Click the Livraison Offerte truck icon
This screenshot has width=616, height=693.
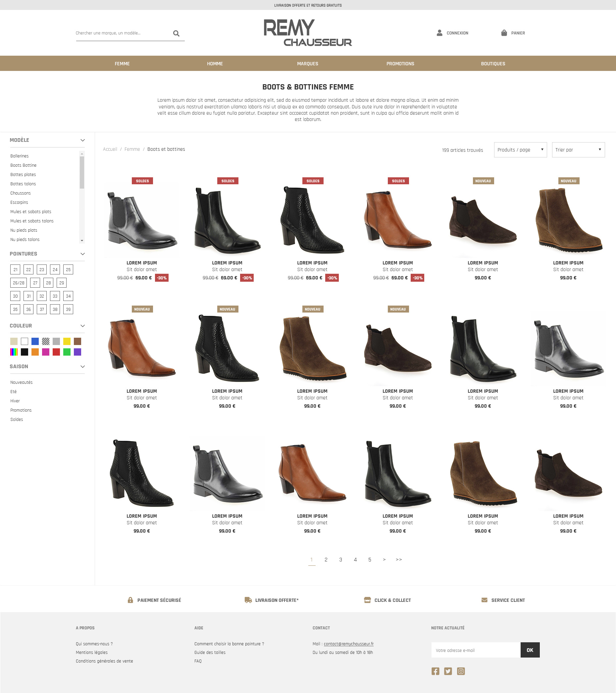coord(248,600)
